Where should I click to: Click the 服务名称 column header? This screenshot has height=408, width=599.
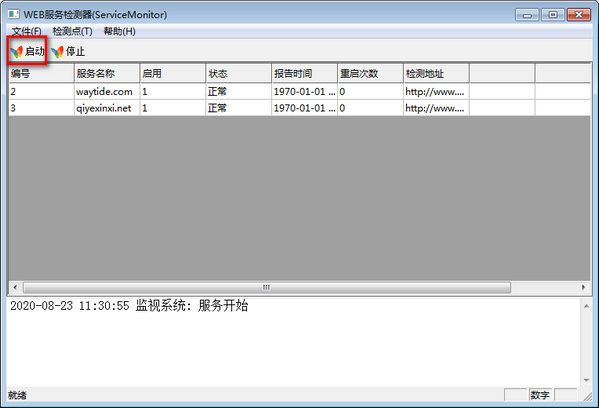107,73
